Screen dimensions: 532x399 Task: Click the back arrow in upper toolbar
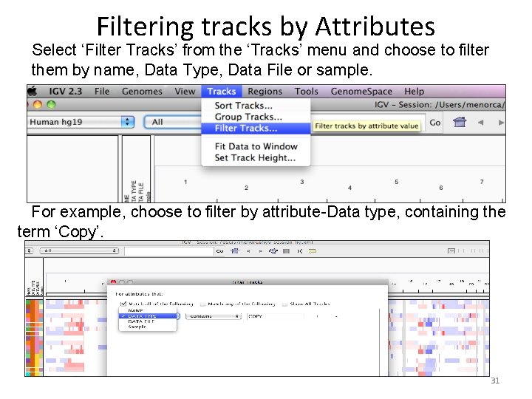tap(480, 123)
